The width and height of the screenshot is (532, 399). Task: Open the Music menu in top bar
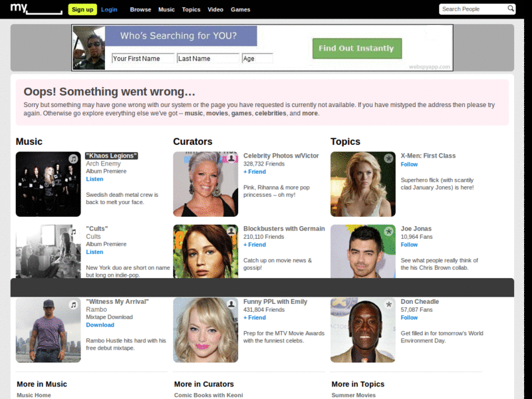click(x=166, y=9)
